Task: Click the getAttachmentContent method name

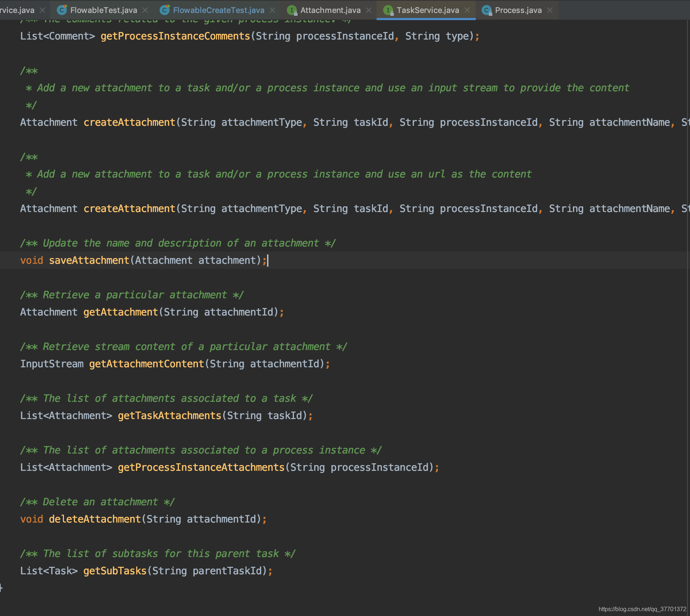Action: pyautogui.click(x=146, y=364)
